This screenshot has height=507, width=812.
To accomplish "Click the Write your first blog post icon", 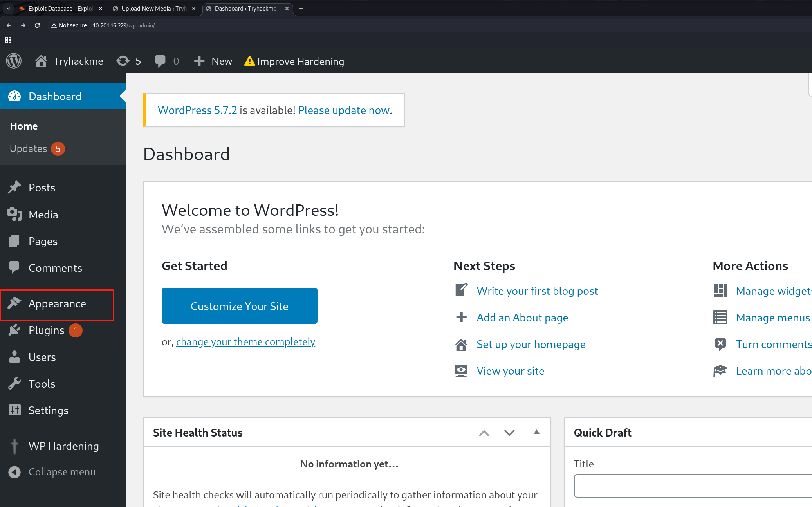I will pyautogui.click(x=462, y=290).
